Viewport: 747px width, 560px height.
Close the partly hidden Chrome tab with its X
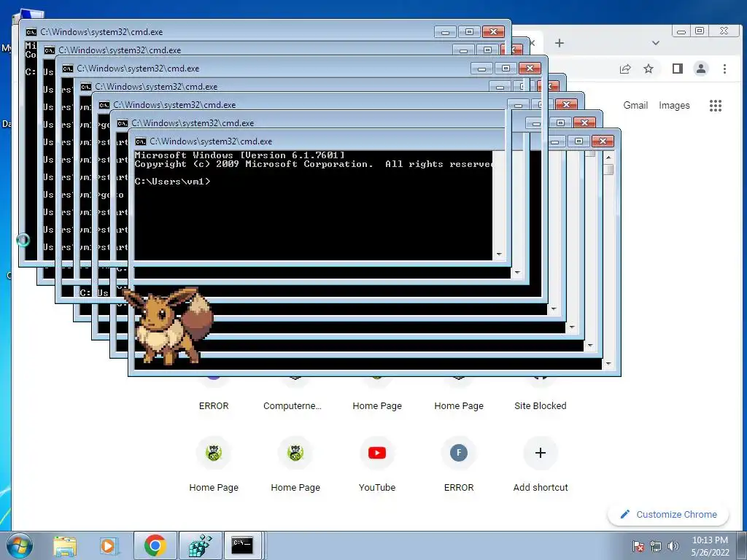point(532,43)
